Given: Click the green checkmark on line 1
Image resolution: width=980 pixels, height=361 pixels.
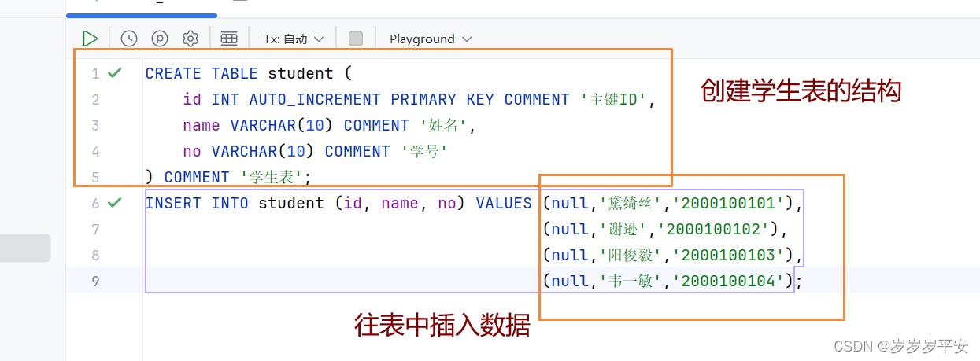Looking at the screenshot, I should pos(115,73).
